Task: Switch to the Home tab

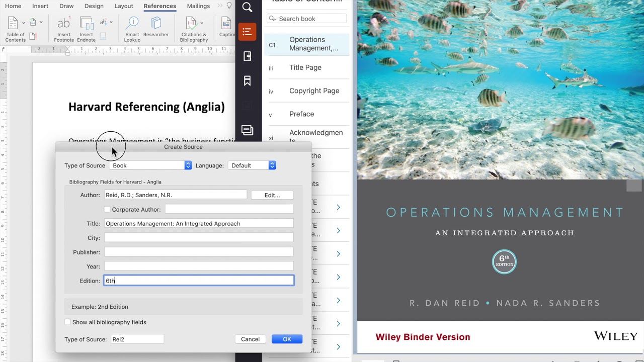Action: pyautogui.click(x=13, y=6)
